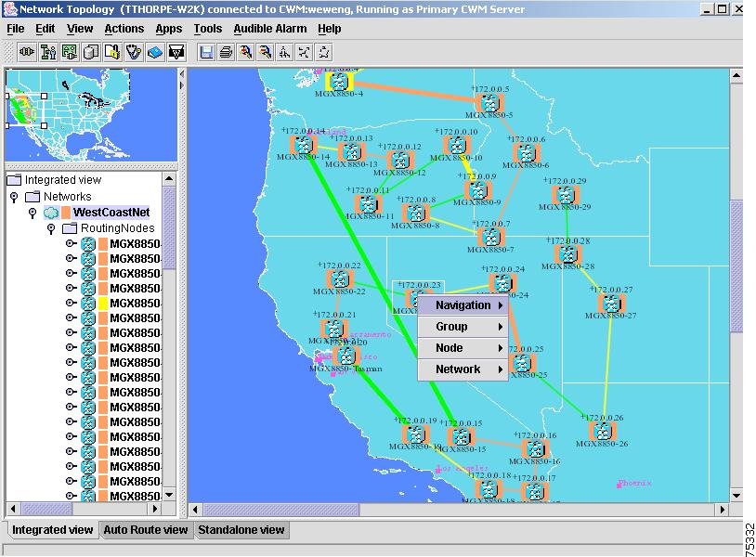Select node MGX8850-Tasman on the map
Image resolution: width=756 pixels, height=557 pixels.
point(346,356)
